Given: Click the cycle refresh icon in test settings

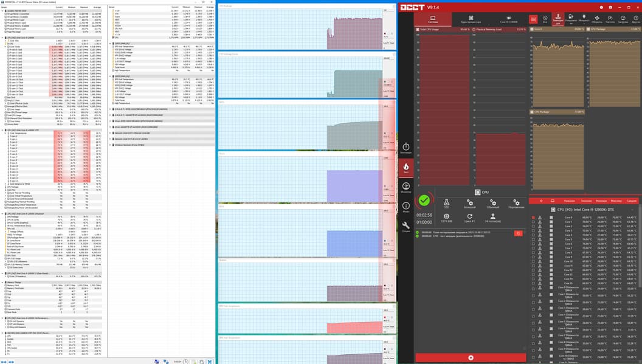Looking at the screenshot, I should coord(469,218).
